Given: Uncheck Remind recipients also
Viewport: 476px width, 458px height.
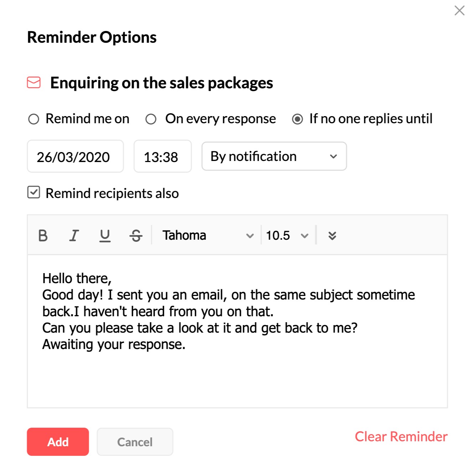Looking at the screenshot, I should (33, 193).
